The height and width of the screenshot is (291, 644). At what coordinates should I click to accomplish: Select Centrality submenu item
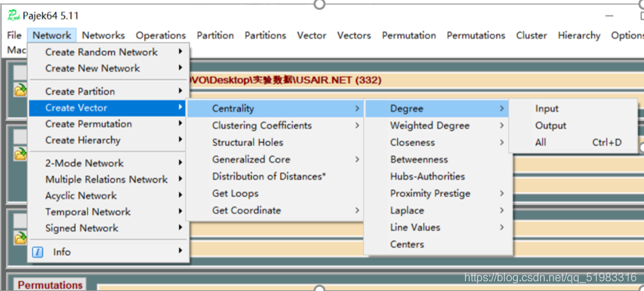point(275,108)
